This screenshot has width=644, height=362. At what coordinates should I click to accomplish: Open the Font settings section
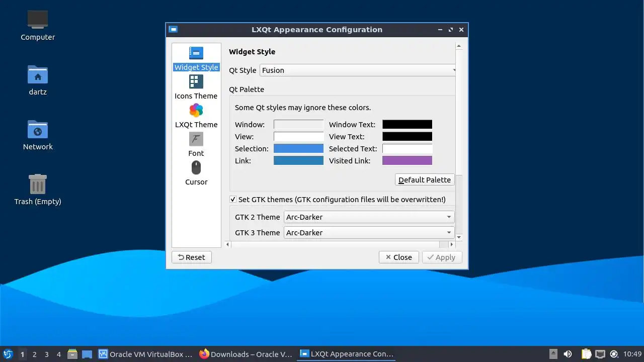(196, 145)
